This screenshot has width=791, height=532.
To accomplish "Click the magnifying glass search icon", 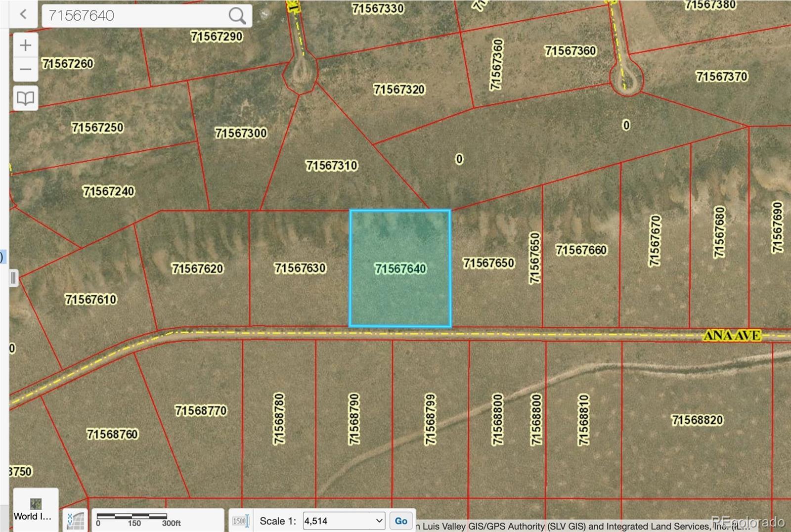I will tap(237, 16).
